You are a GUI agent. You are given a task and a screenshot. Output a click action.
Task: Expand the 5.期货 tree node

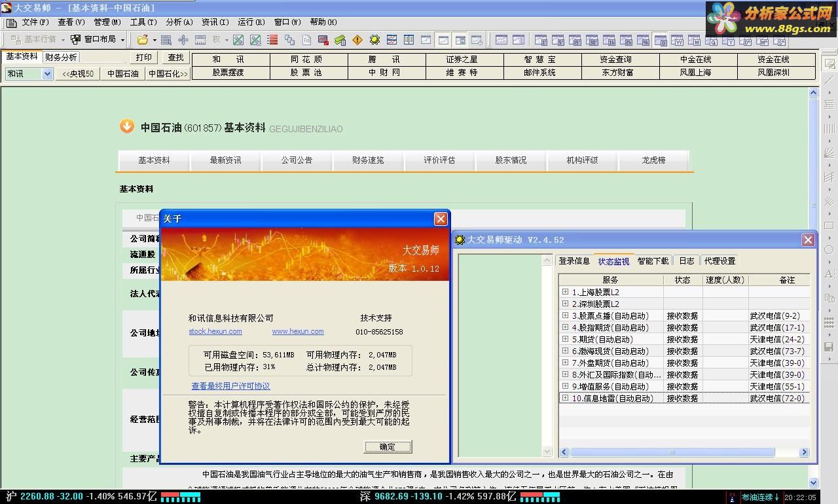[x=565, y=339]
